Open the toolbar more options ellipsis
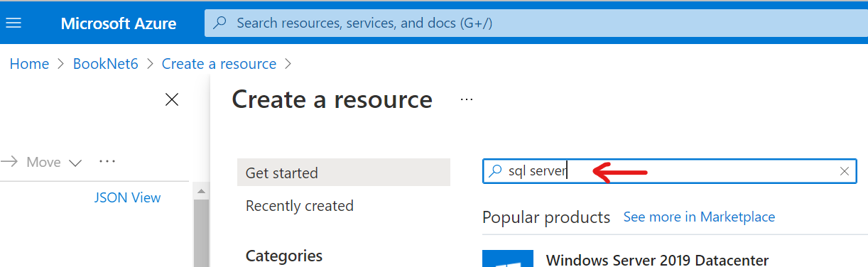The width and height of the screenshot is (868, 267). pyautogui.click(x=107, y=161)
